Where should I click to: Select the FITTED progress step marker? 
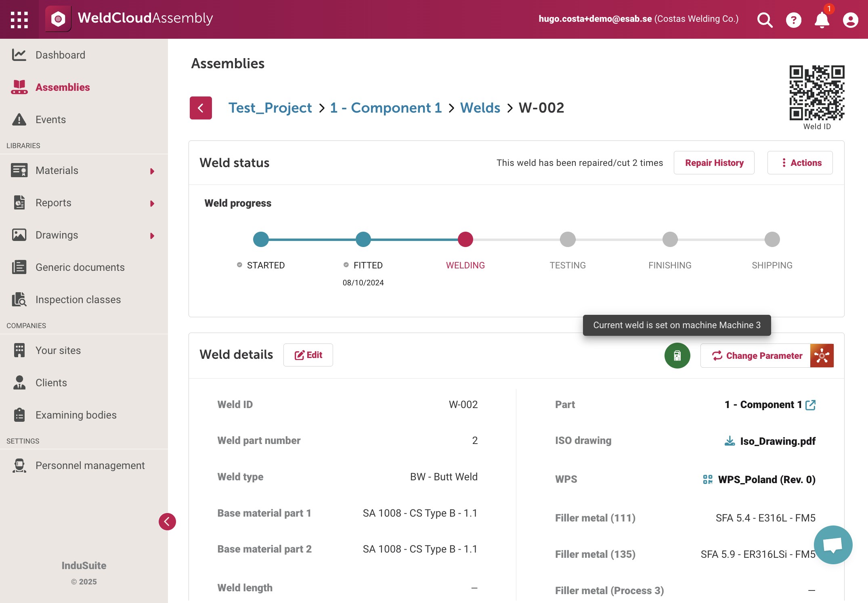pos(363,239)
